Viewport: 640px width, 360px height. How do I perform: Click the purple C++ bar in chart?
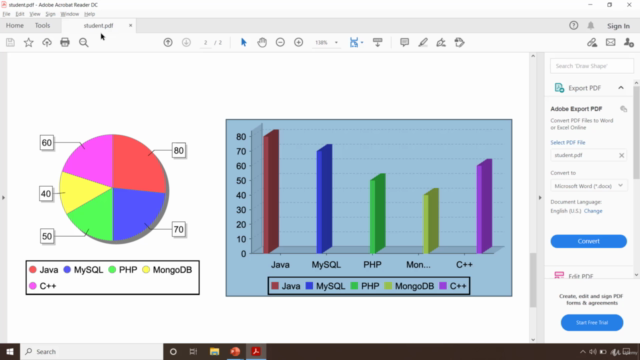pyautogui.click(x=484, y=206)
